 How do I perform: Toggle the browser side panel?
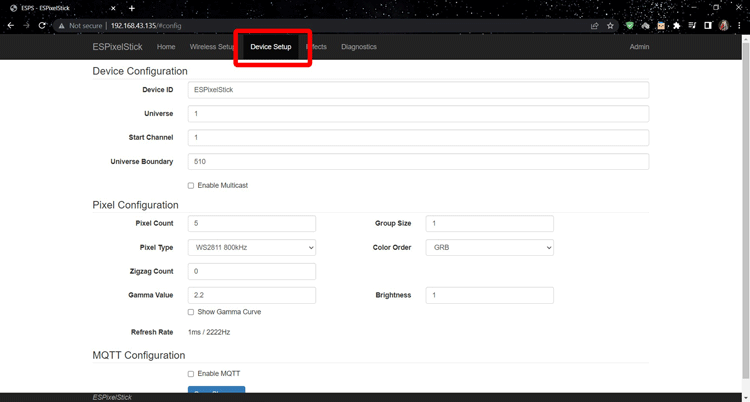pyautogui.click(x=707, y=26)
